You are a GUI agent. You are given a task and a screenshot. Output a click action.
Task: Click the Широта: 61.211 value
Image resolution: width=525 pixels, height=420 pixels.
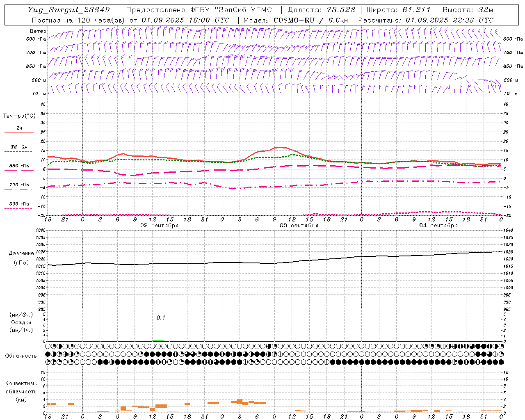(398, 10)
